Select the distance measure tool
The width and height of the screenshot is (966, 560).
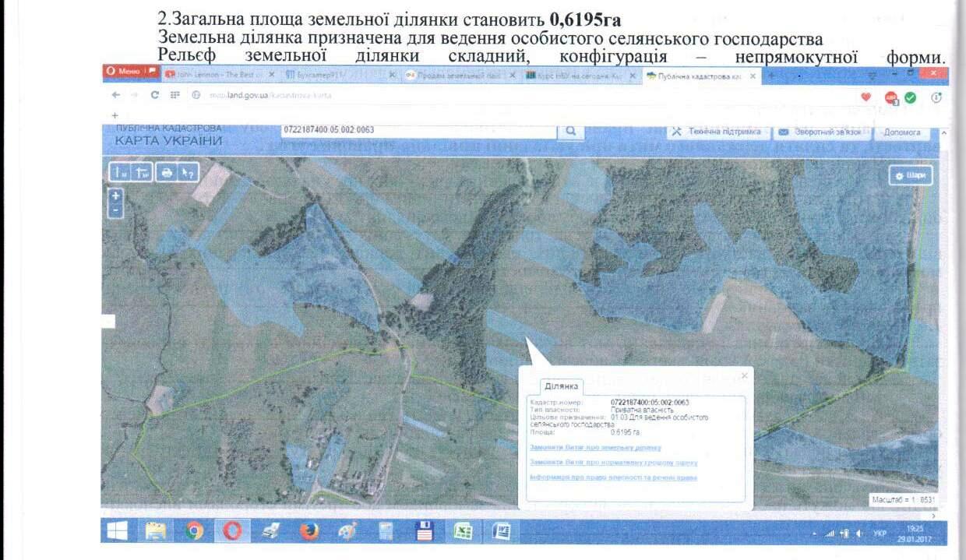(121, 173)
